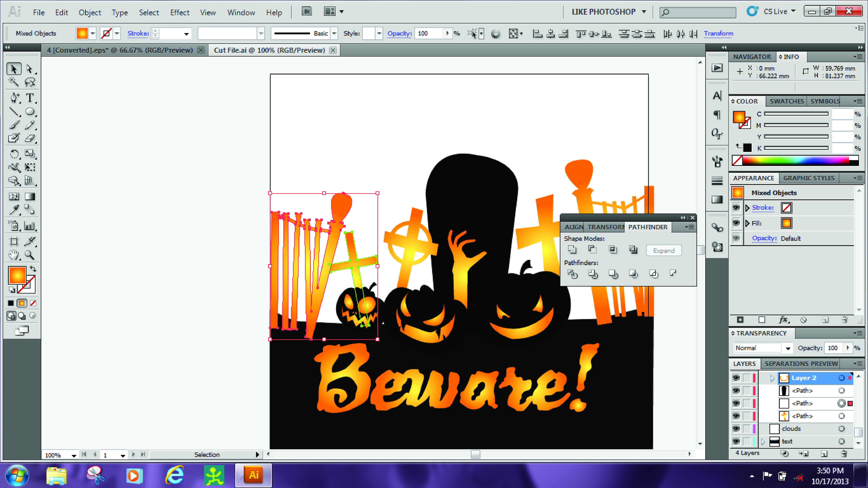
Task: Click Trim pathfinder icon
Action: 593,274
